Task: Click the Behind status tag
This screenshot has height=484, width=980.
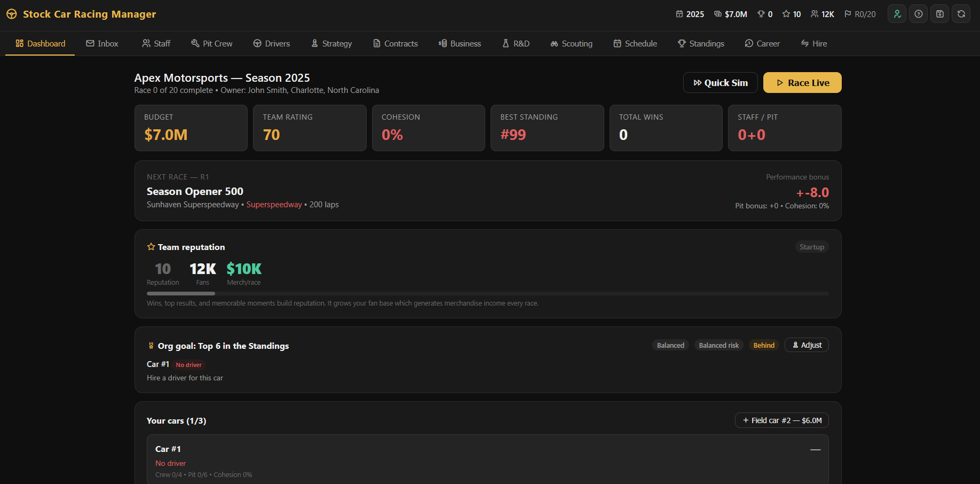Action: (764, 345)
